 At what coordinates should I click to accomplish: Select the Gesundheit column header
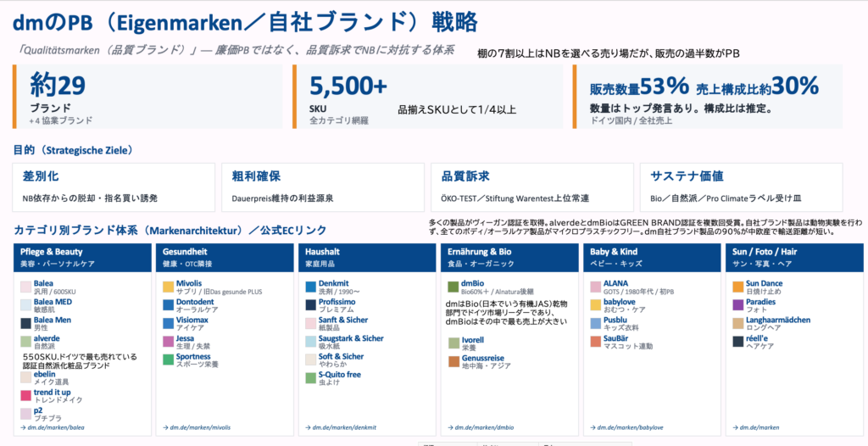click(225, 258)
